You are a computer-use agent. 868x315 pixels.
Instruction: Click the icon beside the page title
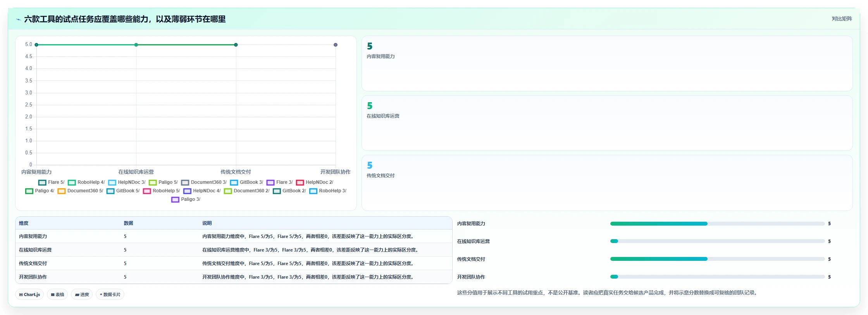tap(18, 19)
